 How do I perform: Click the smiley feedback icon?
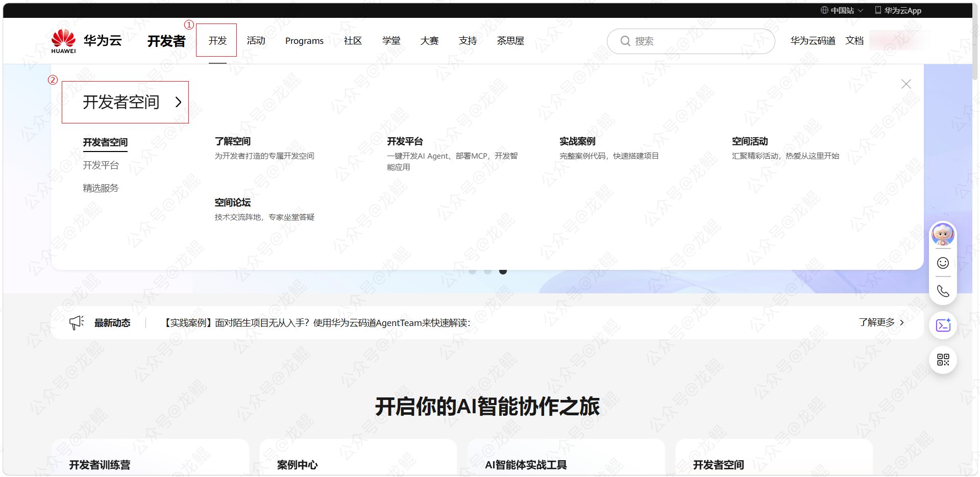point(943,263)
